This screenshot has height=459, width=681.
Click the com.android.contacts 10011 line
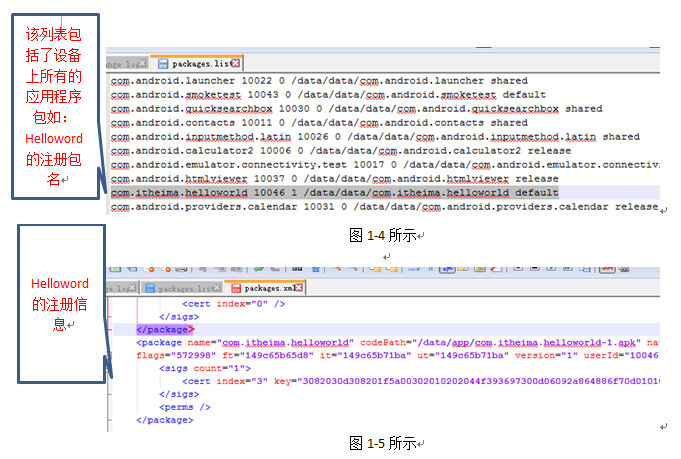pyautogui.click(x=319, y=122)
